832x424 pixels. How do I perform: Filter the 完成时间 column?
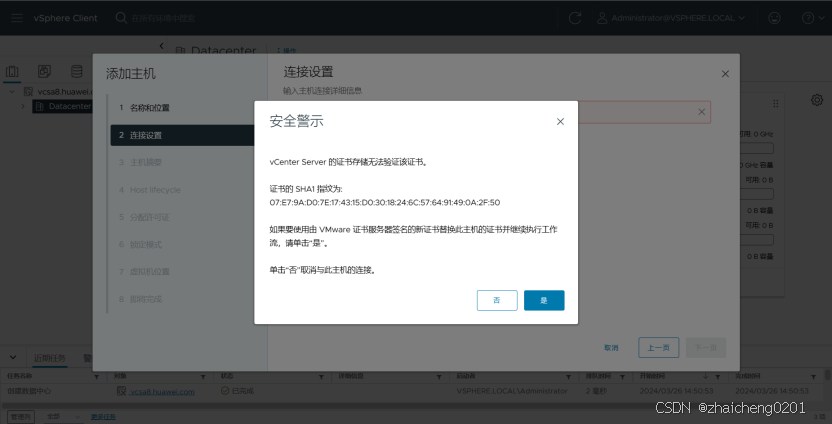coord(814,376)
